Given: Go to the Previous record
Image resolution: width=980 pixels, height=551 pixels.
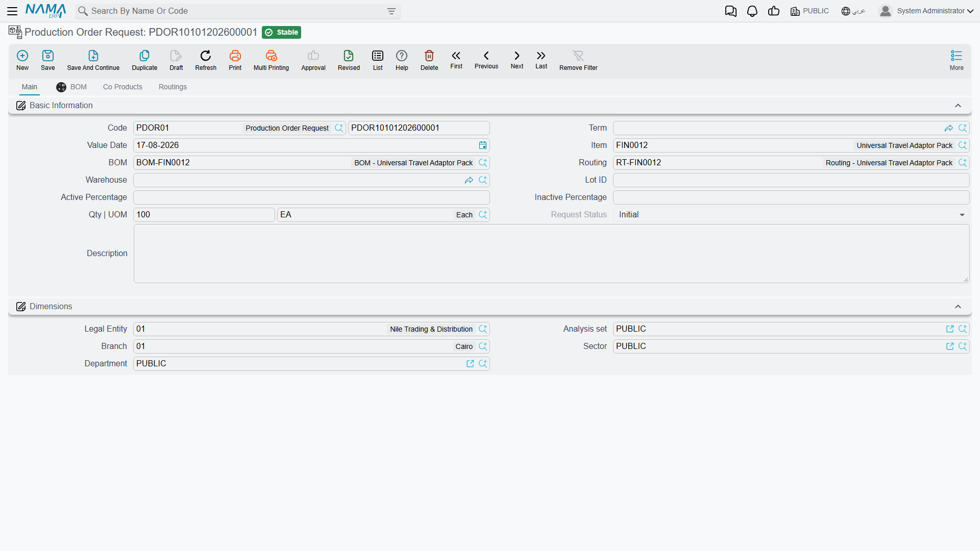Looking at the screenshot, I should [x=486, y=60].
